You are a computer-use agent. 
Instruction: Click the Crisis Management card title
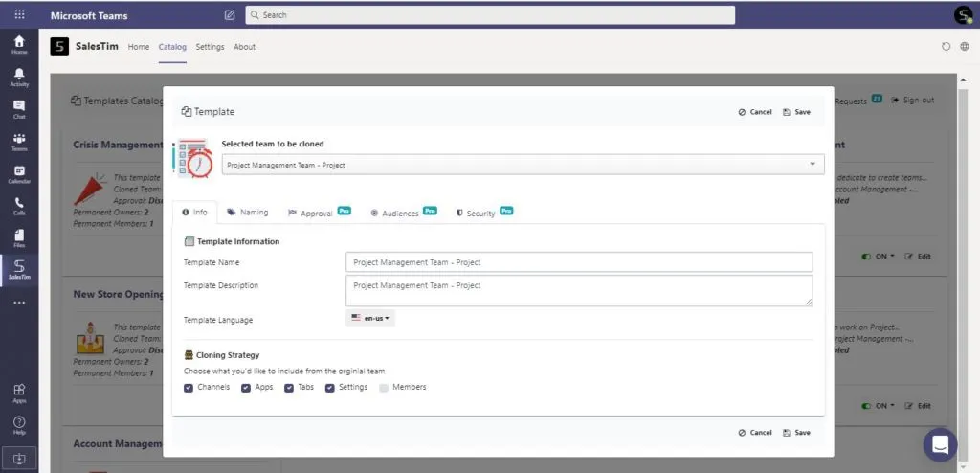118,146
